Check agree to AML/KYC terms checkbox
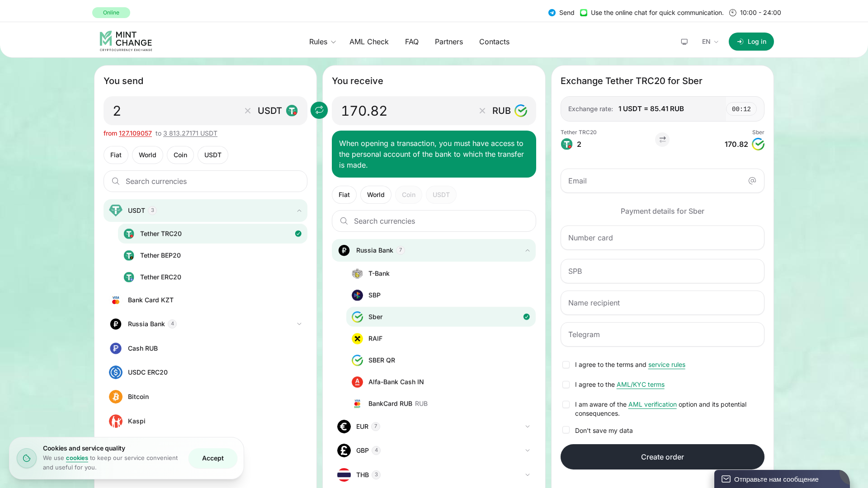 566,385
